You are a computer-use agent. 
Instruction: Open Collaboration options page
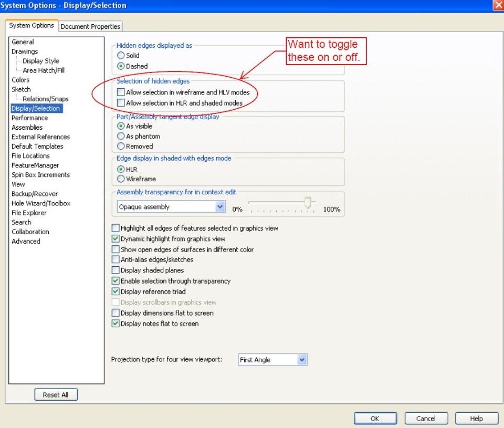(30, 232)
